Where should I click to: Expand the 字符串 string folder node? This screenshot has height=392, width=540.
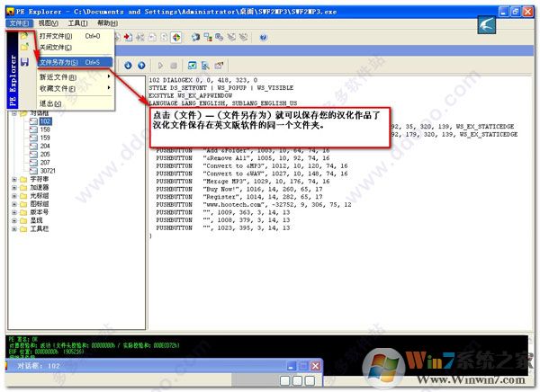pyautogui.click(x=14, y=179)
